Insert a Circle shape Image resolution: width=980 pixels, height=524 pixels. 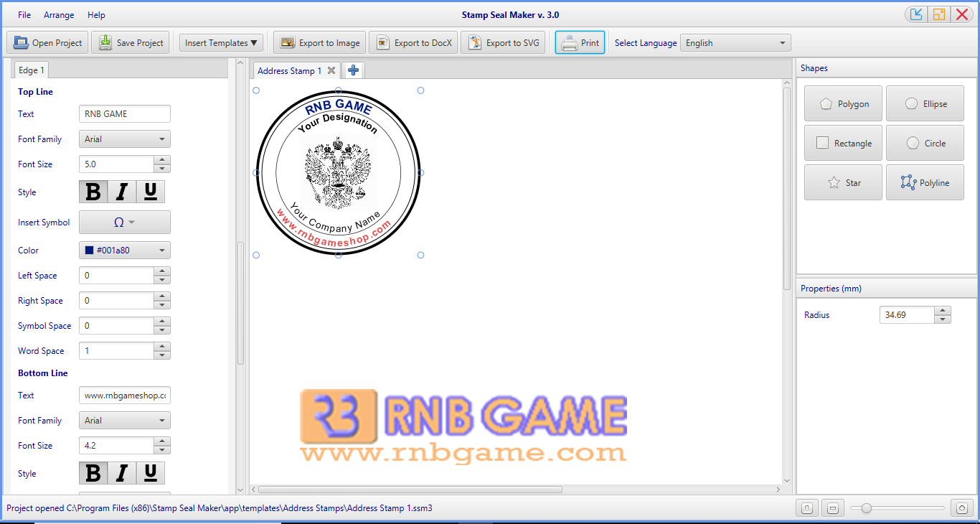point(925,144)
